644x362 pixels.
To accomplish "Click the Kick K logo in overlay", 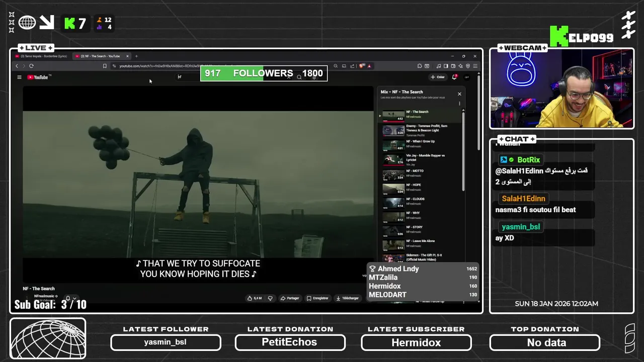I will (x=69, y=23).
